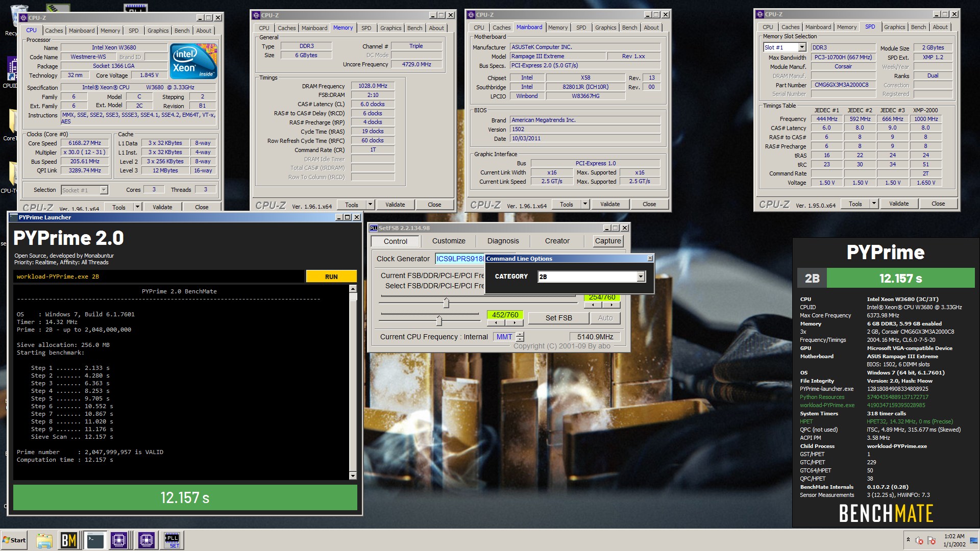Open the Bench tab in the Memory window
The image size is (980, 551).
(x=414, y=28)
